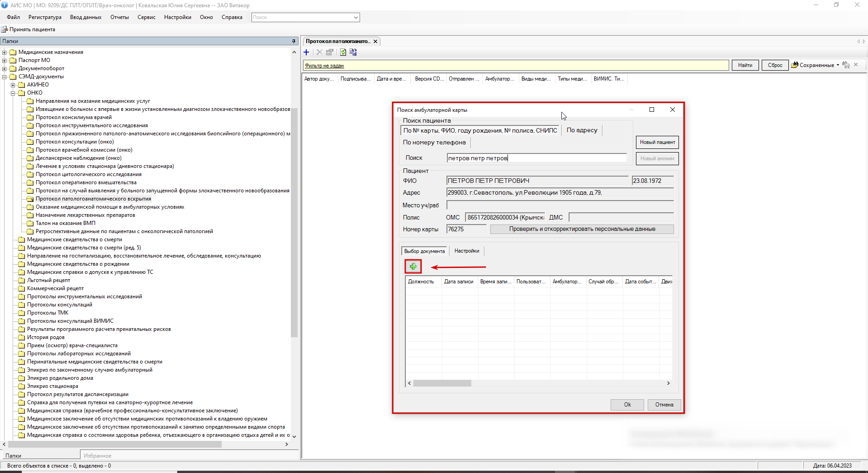Select the Выбор документа tab

pos(424,251)
